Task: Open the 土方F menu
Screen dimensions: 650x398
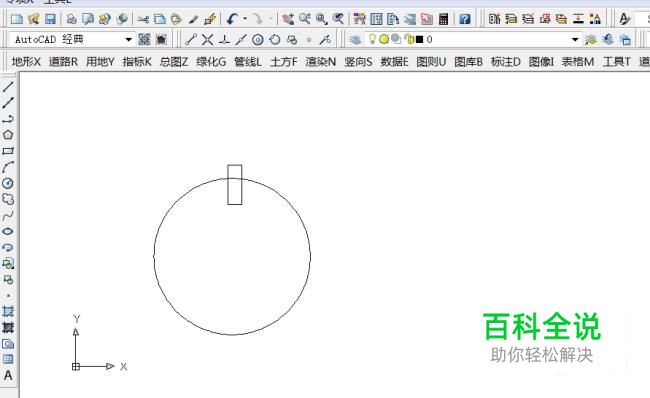Action: tap(284, 62)
